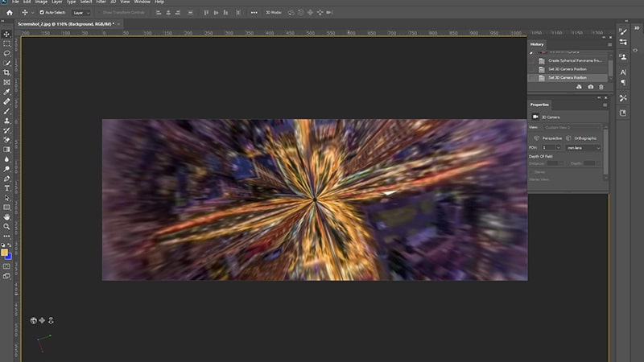Expand the View Custom View dropdown
This screenshot has height=362, width=644.
pos(572,128)
